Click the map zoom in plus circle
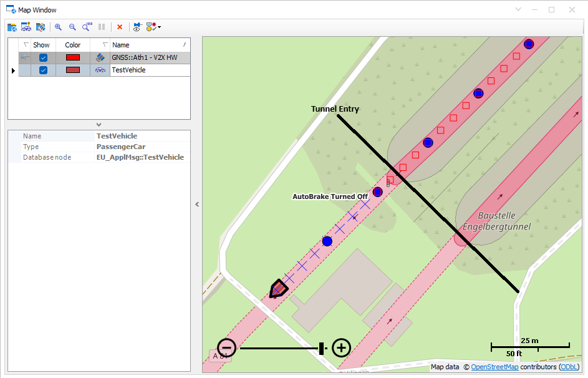Image resolution: width=588 pixels, height=378 pixels. (x=341, y=347)
